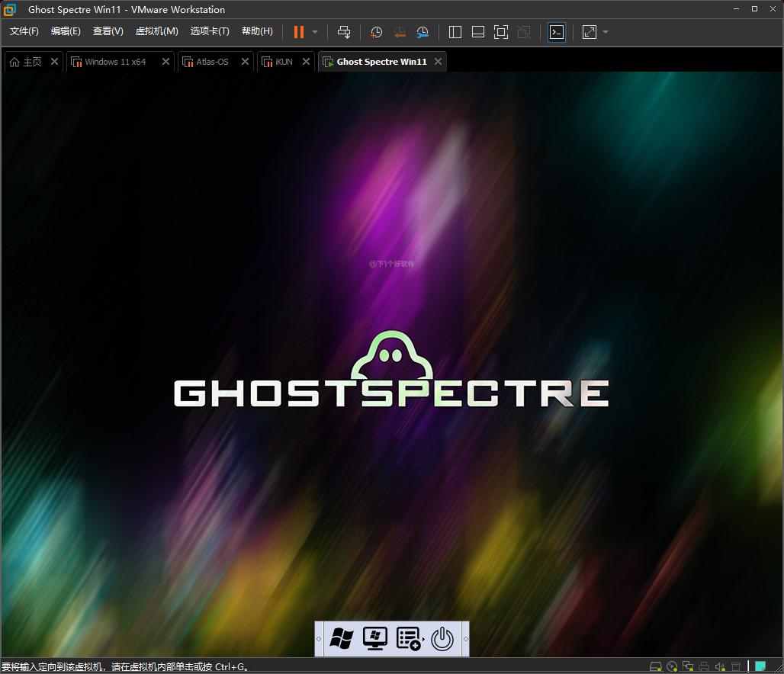Open the power options dropdown arrow
This screenshot has height=674, width=784.
point(315,32)
